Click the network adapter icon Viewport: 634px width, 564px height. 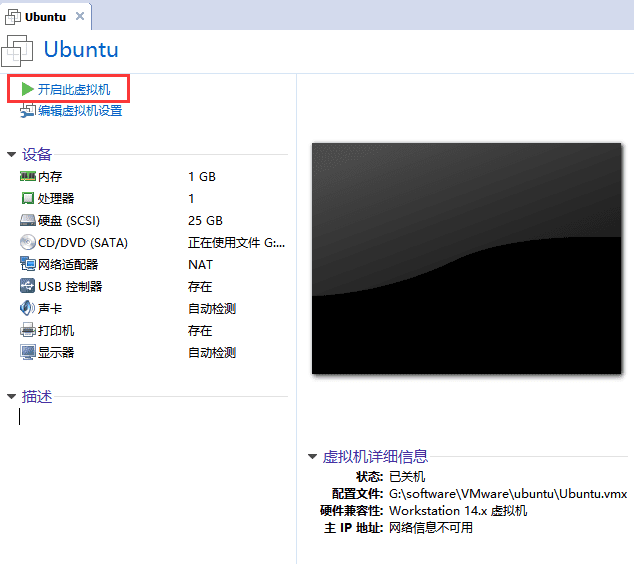click(27, 264)
